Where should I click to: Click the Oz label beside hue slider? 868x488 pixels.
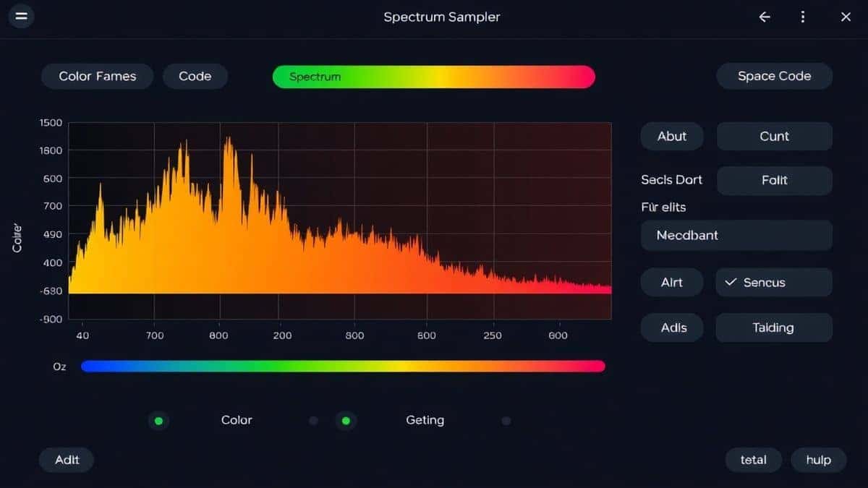point(59,367)
